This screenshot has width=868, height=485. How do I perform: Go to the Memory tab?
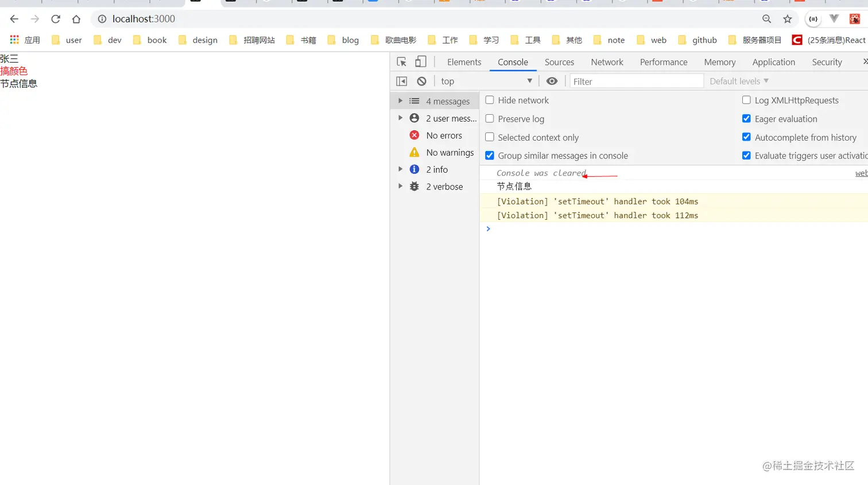tap(720, 62)
